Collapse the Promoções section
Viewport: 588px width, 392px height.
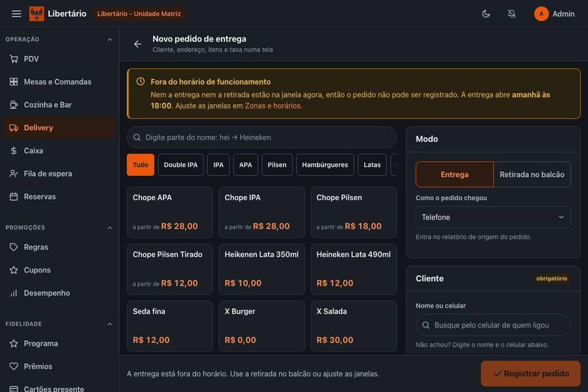click(110, 228)
